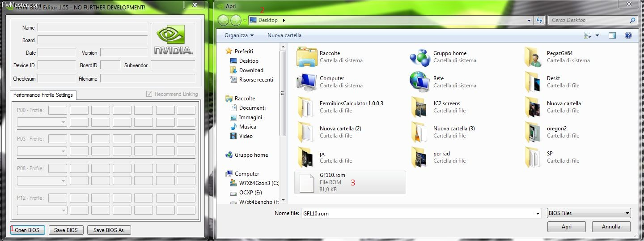Select Preferiti in the navigation pane

[x=244, y=52]
